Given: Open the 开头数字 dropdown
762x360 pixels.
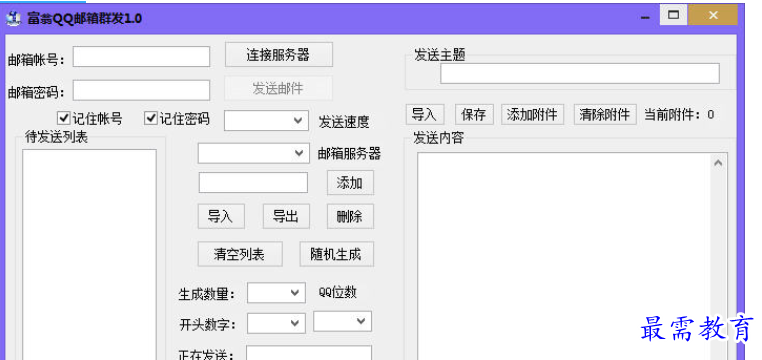Looking at the screenshot, I should coord(276,324).
